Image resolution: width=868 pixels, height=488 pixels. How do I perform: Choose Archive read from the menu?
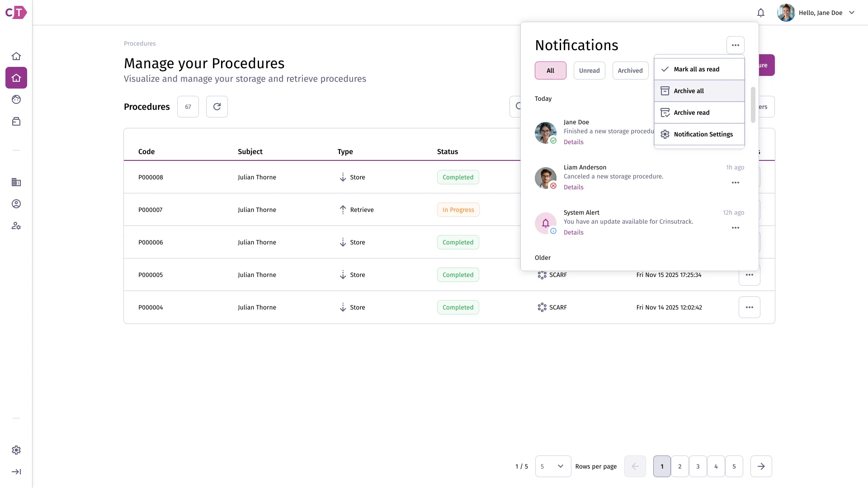click(x=699, y=113)
